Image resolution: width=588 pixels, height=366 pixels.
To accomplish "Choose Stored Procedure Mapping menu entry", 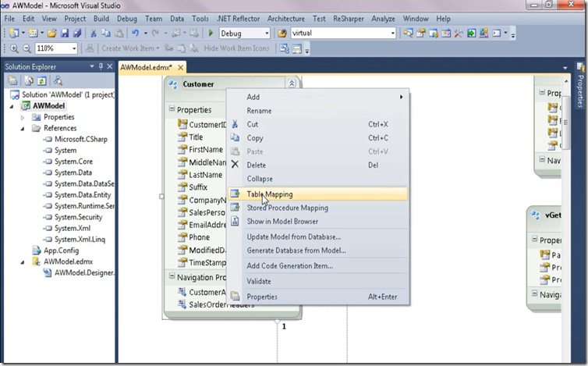I will tap(318, 208).
